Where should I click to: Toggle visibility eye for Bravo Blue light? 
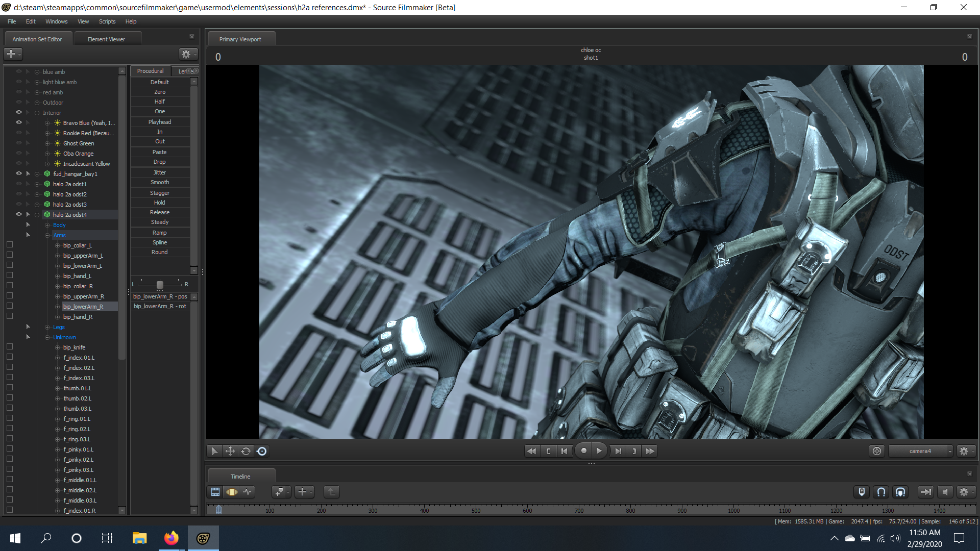(x=19, y=123)
